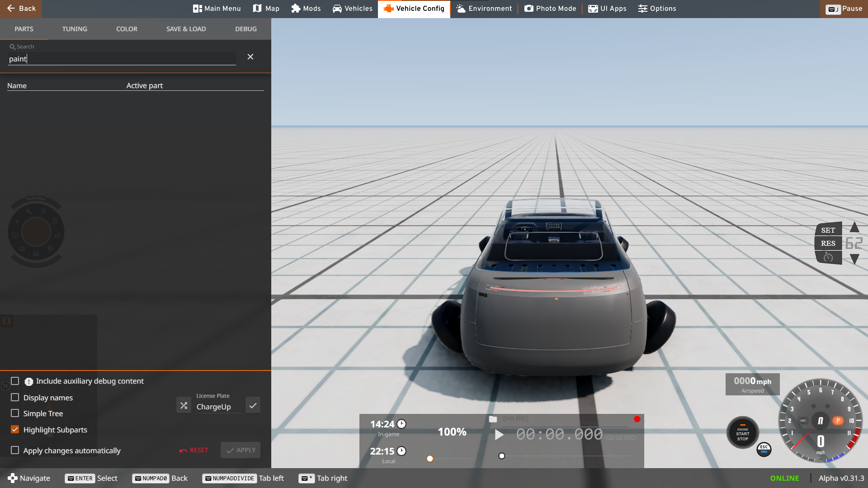
Task: Click the local time clock icon
Action: pos(401,451)
